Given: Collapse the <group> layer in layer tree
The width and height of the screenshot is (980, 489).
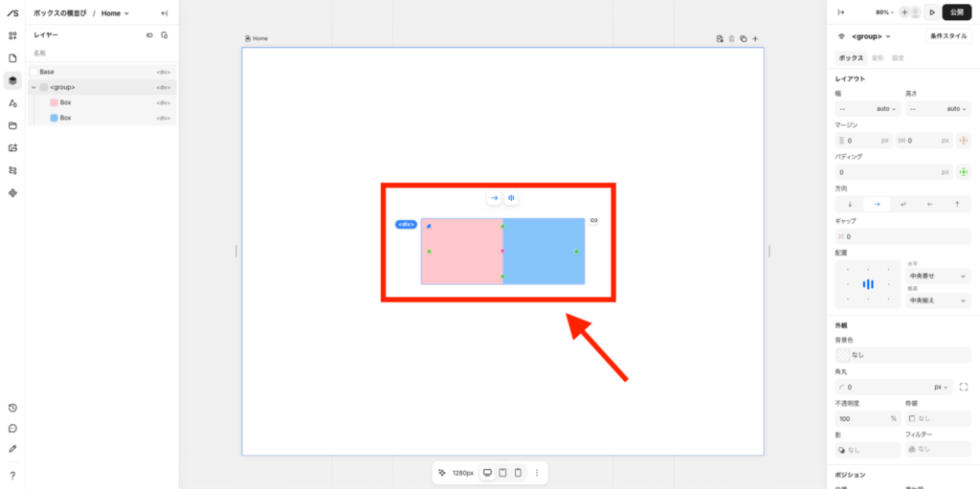Looking at the screenshot, I should coord(33,87).
